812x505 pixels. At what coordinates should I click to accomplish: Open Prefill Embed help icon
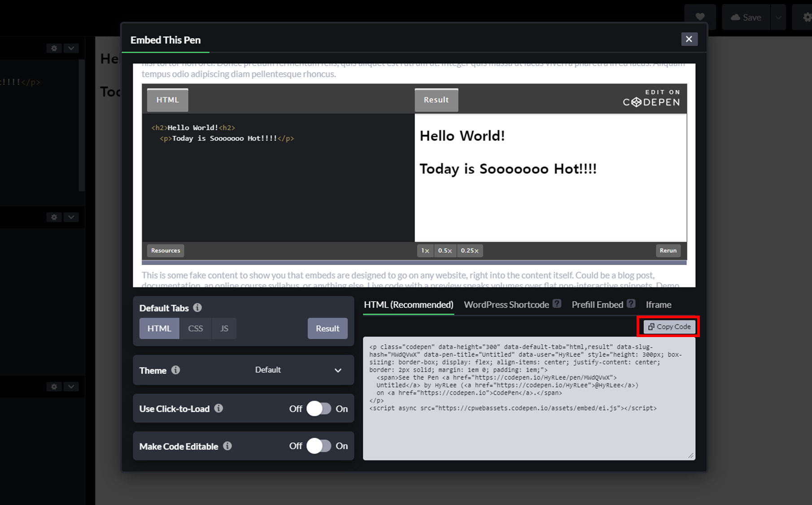coord(631,303)
